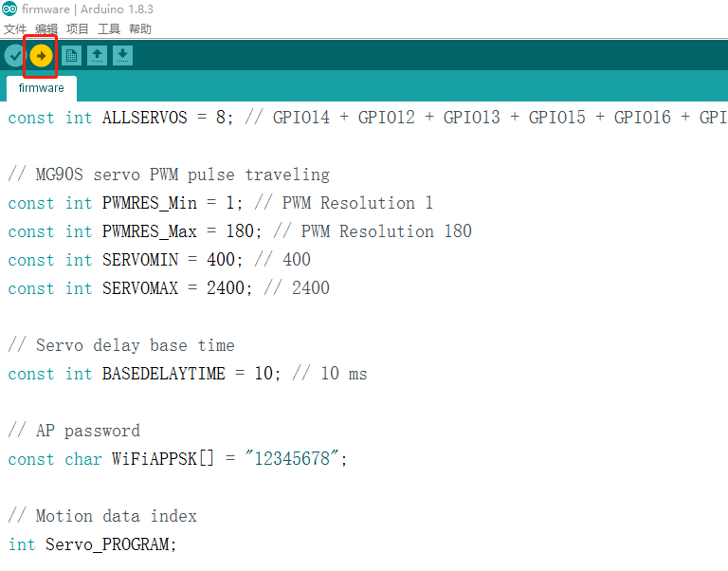The width and height of the screenshot is (728, 571).
Task: Click the BASEDELAYTIME identifier in code
Action: pos(163,374)
